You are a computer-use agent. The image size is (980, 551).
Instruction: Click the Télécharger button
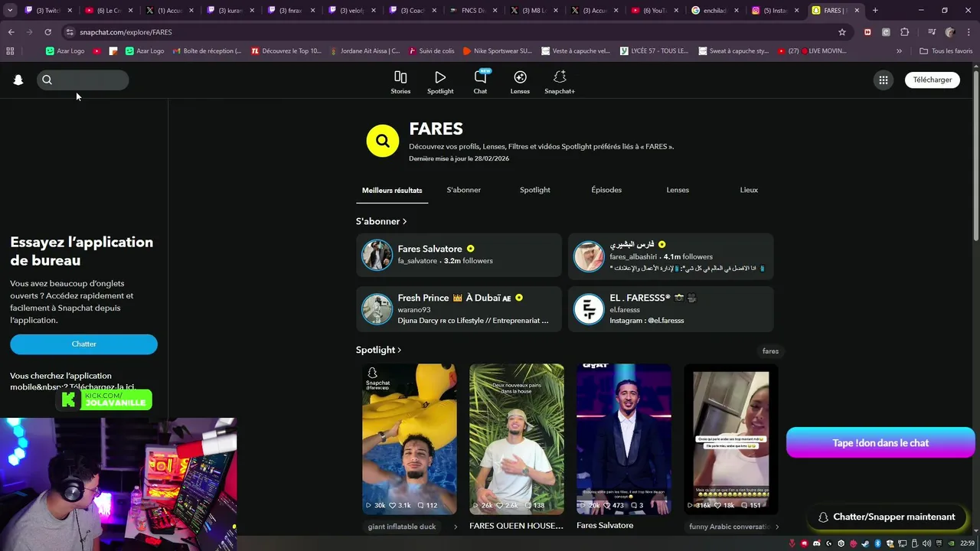pos(933,80)
